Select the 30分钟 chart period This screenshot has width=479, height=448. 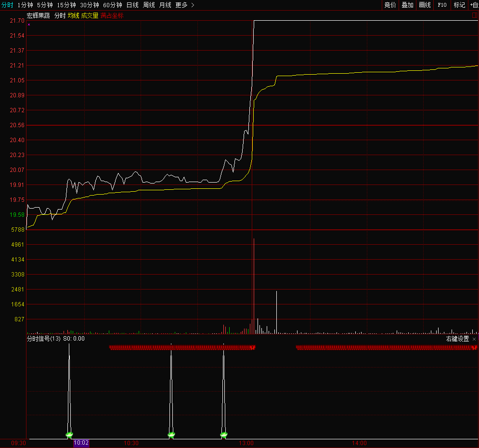pyautogui.click(x=89, y=5)
